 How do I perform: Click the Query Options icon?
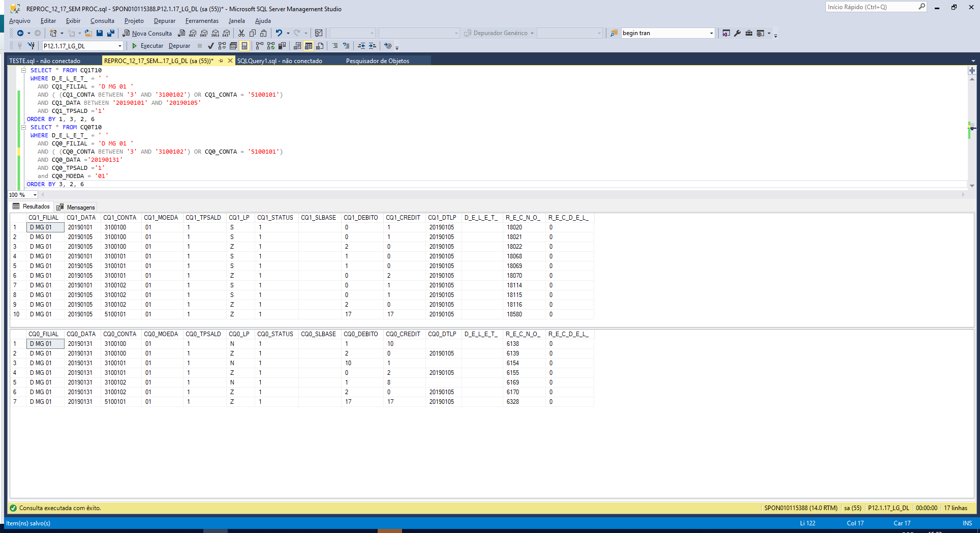coord(233,46)
